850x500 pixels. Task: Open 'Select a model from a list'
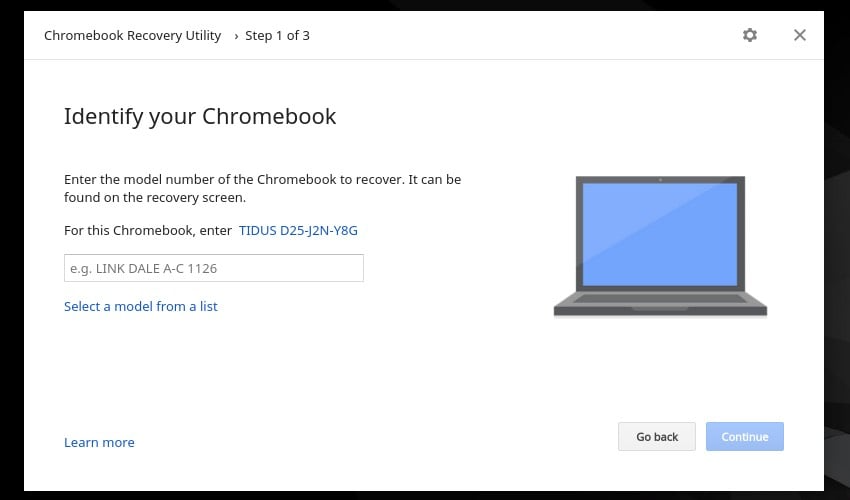(x=140, y=306)
